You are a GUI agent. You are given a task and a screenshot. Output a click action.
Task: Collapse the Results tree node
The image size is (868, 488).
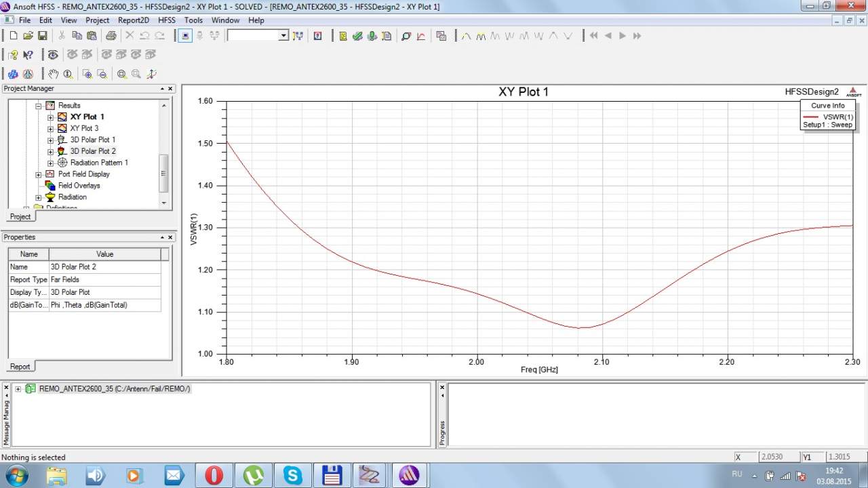coord(39,106)
